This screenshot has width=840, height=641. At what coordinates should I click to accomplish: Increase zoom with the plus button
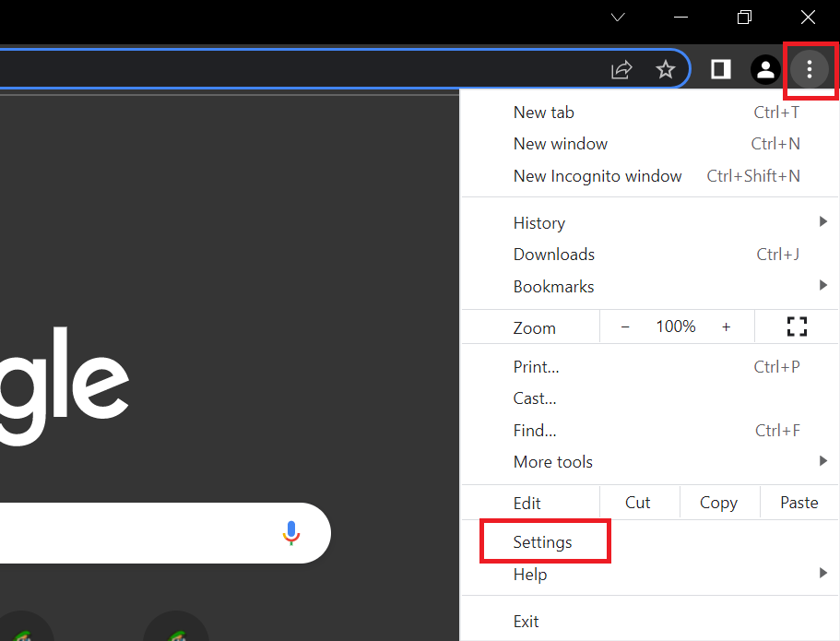point(726,326)
